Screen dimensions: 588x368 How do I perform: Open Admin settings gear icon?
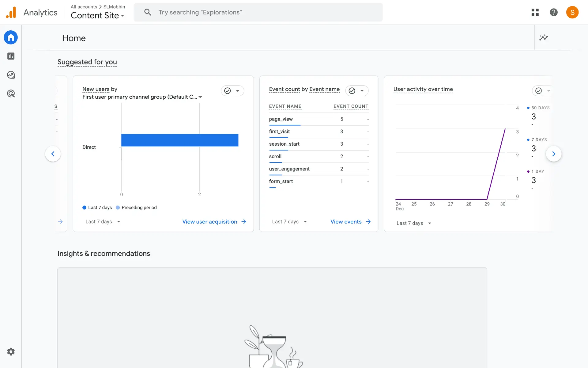point(11,351)
